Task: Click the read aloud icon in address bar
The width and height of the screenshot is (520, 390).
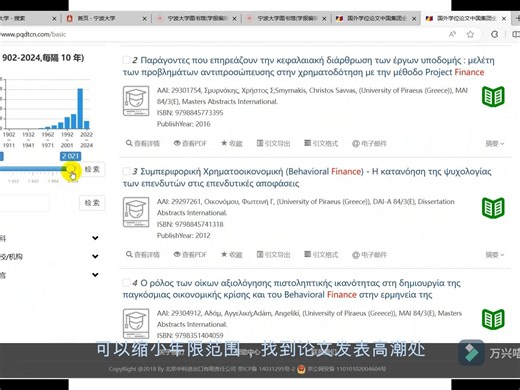Action: 452,34
